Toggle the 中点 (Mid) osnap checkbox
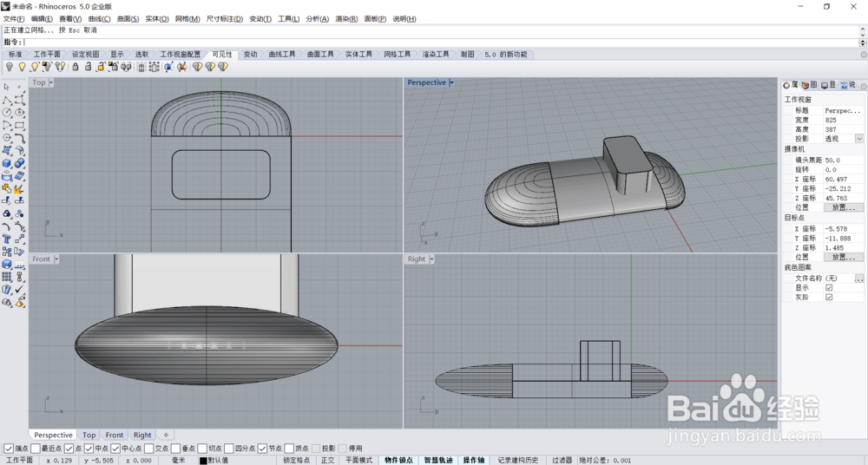The image size is (868, 465). (89, 449)
